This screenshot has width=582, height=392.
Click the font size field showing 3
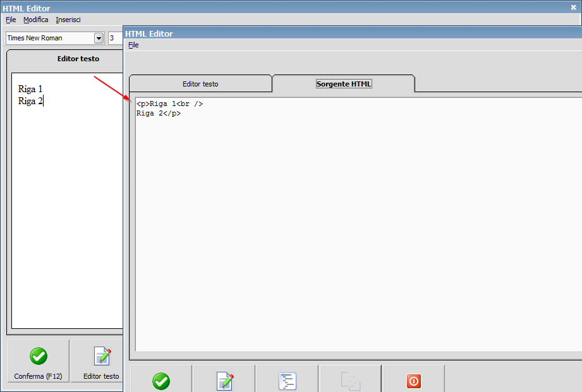click(116, 39)
